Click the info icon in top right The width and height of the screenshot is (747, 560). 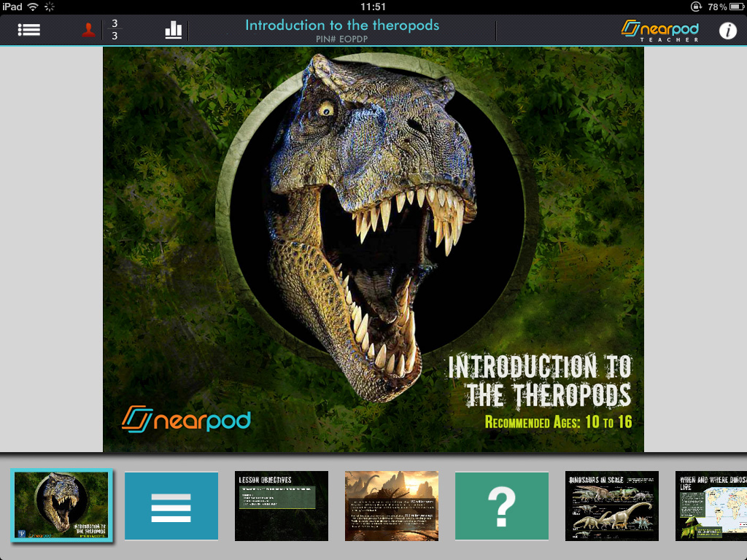(x=727, y=31)
